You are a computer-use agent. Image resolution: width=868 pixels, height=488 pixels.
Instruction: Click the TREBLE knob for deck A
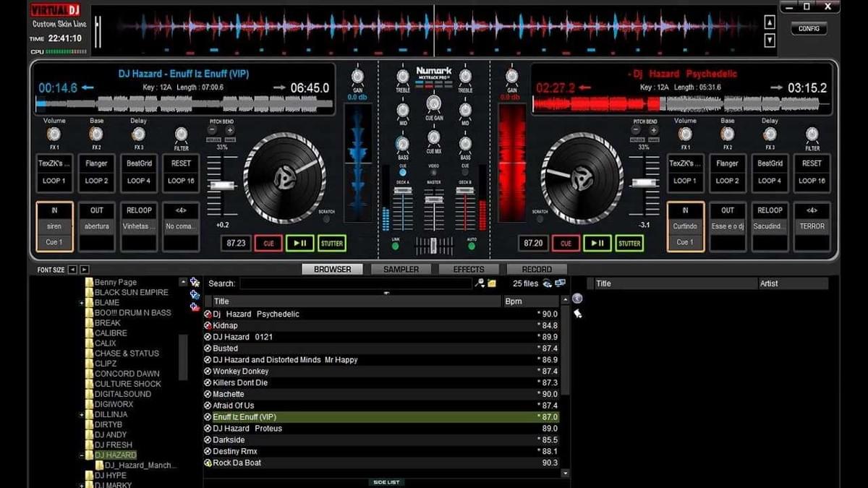[403, 76]
